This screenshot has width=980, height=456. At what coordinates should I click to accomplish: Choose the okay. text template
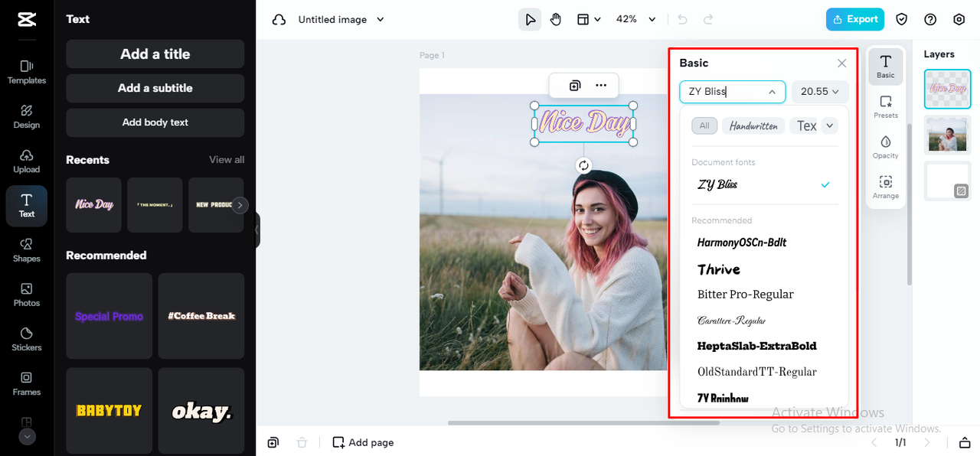[x=201, y=411]
